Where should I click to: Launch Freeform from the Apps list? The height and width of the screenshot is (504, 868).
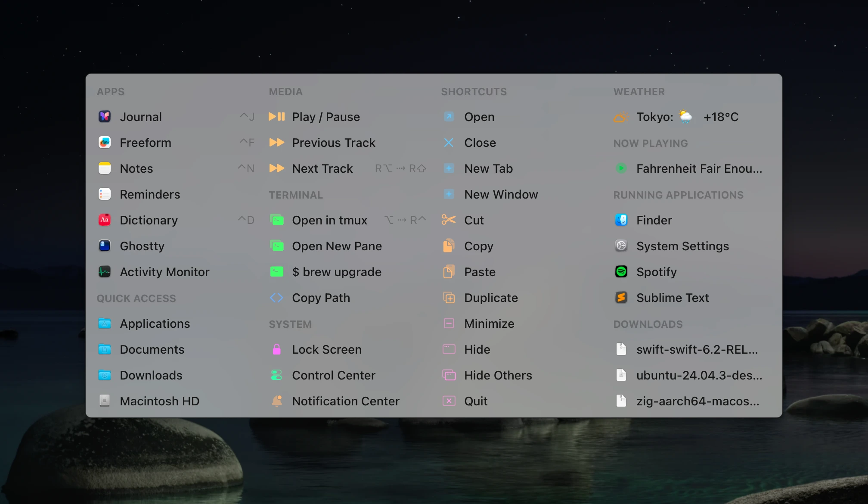[146, 143]
